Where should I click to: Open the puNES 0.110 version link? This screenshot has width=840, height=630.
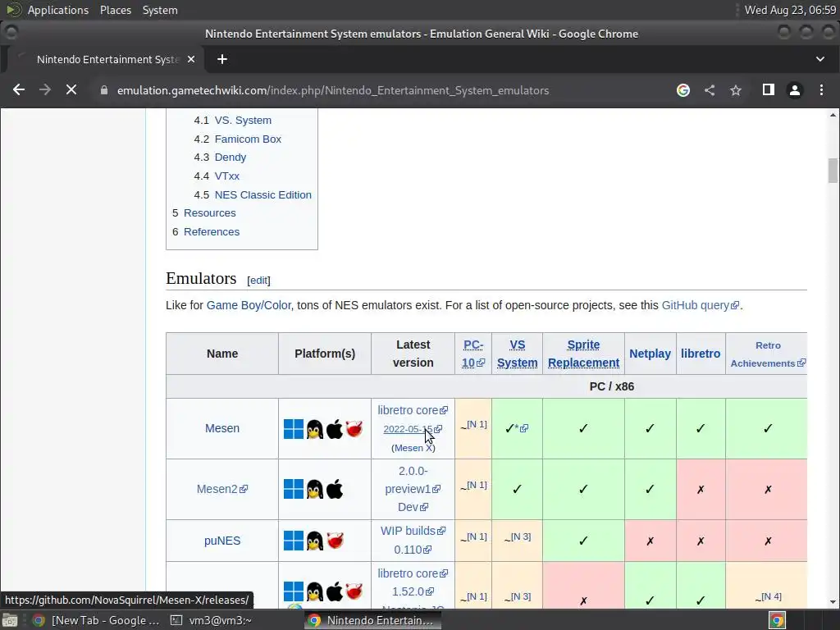pos(413,550)
